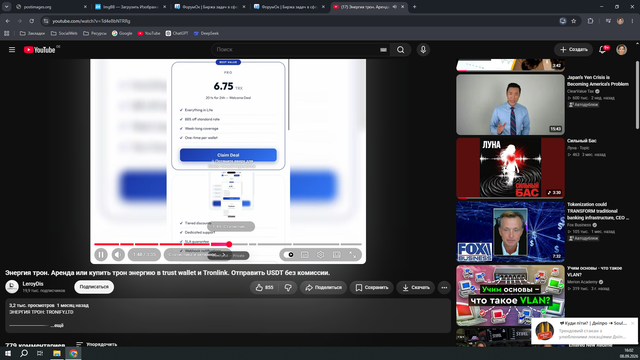Screen dimensions: 640x360
Task: Open the YouTube notifications bell
Action: [602, 50]
